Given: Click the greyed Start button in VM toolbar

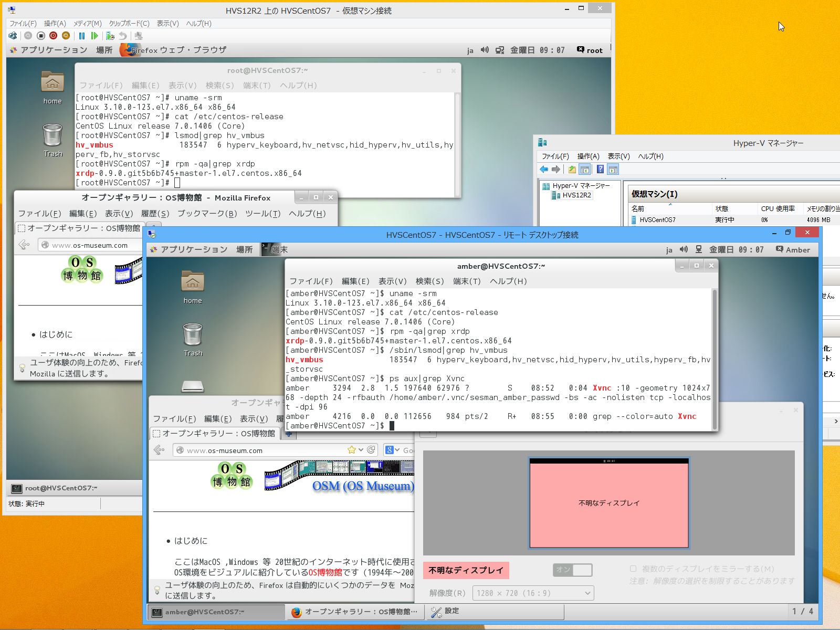Looking at the screenshot, I should click(28, 36).
